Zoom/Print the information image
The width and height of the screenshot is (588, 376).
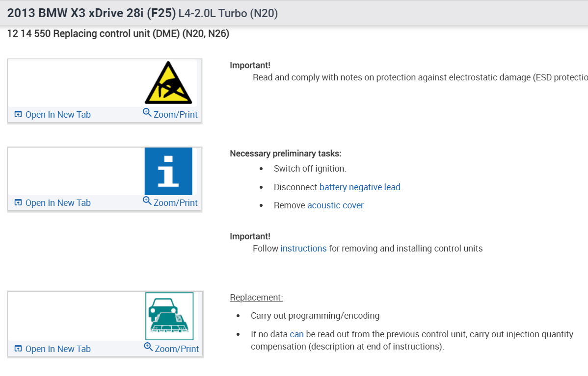(x=170, y=202)
